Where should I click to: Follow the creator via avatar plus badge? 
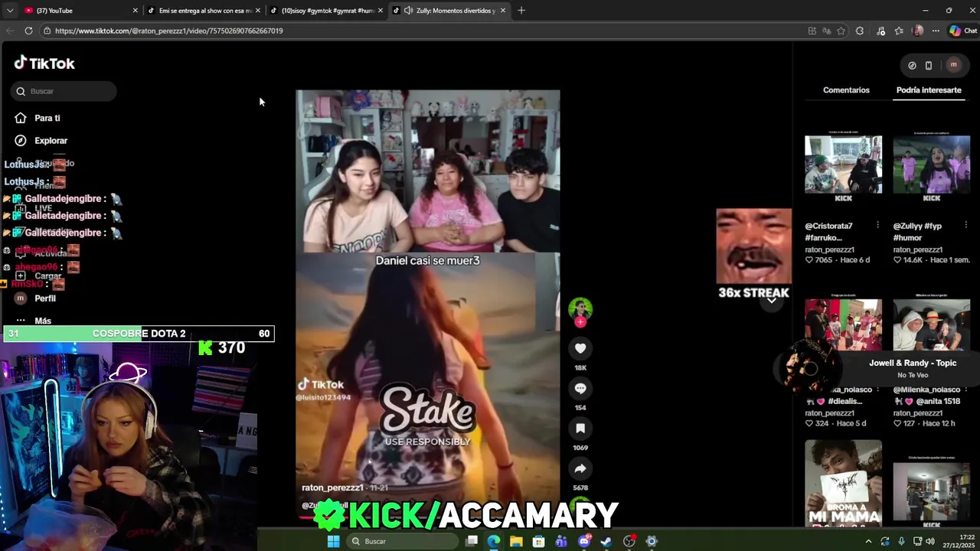[580, 322]
